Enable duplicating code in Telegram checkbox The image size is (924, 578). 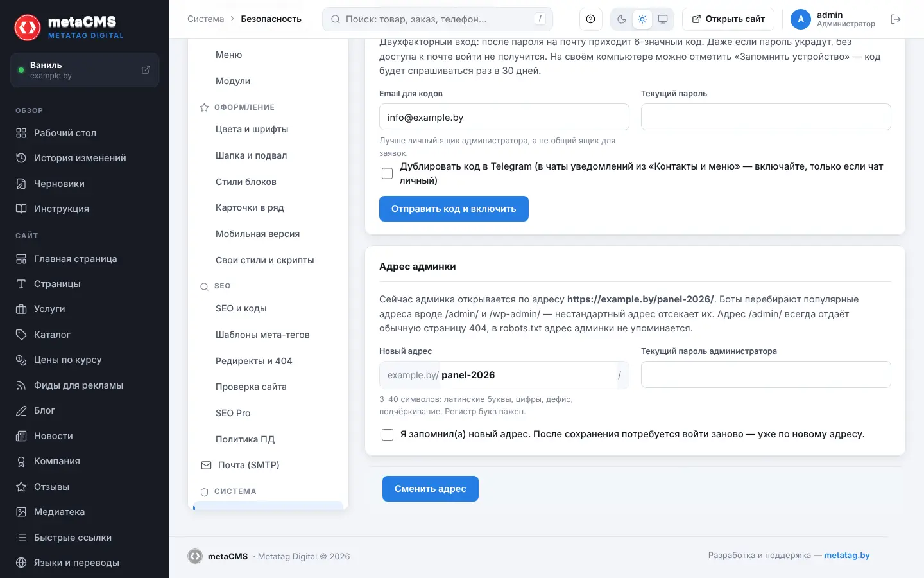point(387,173)
